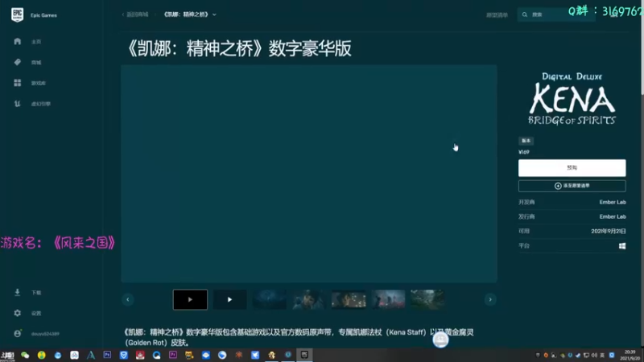
Task: Type in the store search field
Action: 556,14
